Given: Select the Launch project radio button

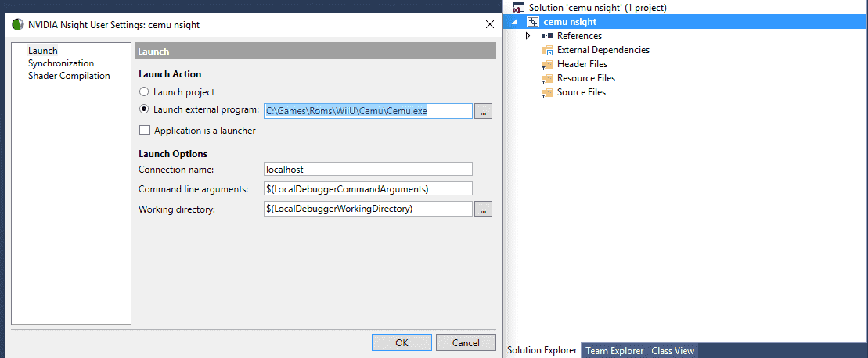Looking at the screenshot, I should [144, 92].
